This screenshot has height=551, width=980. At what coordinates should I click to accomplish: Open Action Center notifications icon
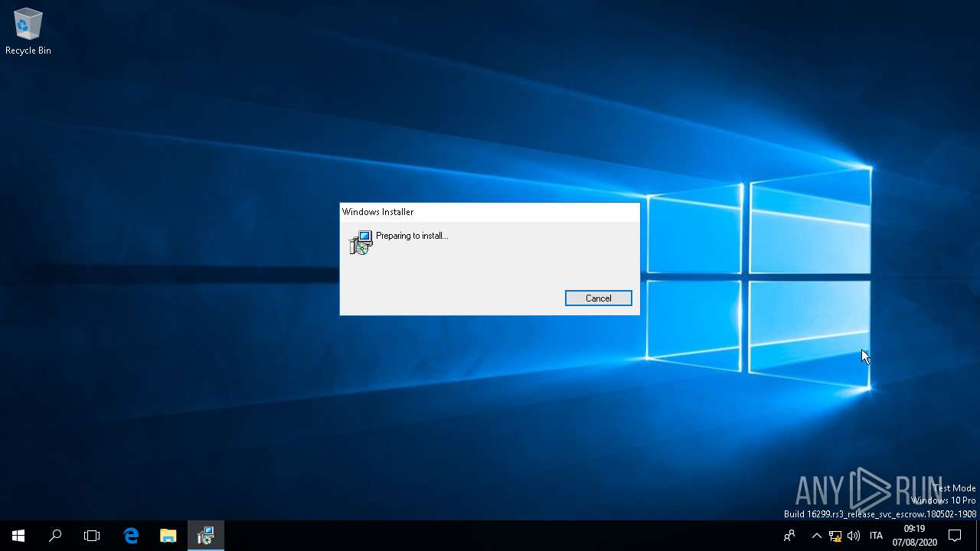pyautogui.click(x=955, y=536)
